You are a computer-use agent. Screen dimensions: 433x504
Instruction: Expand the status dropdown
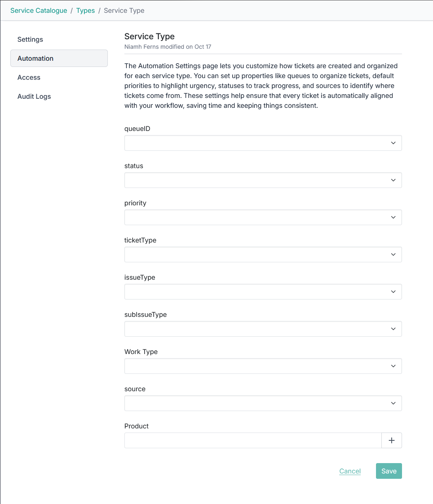[x=263, y=180]
